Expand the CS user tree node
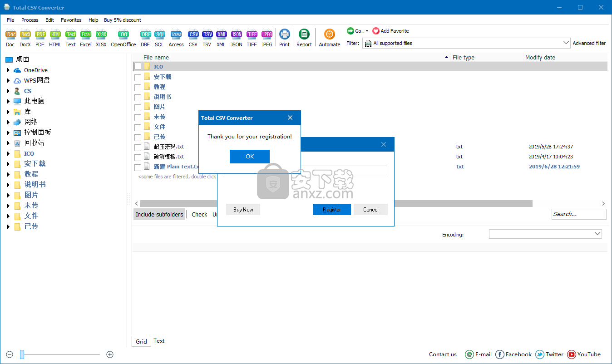 coord(8,91)
